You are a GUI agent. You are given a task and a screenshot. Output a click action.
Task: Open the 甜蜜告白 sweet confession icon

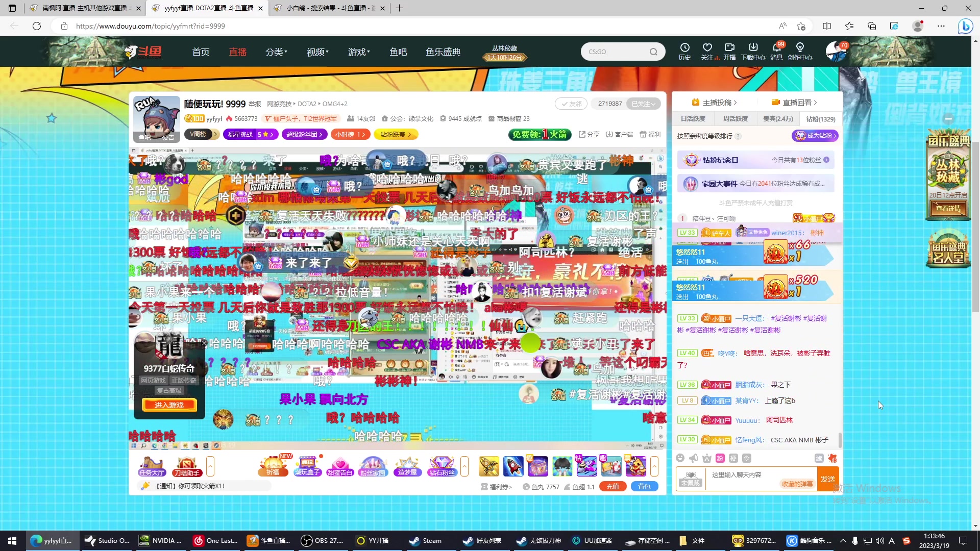tap(340, 466)
